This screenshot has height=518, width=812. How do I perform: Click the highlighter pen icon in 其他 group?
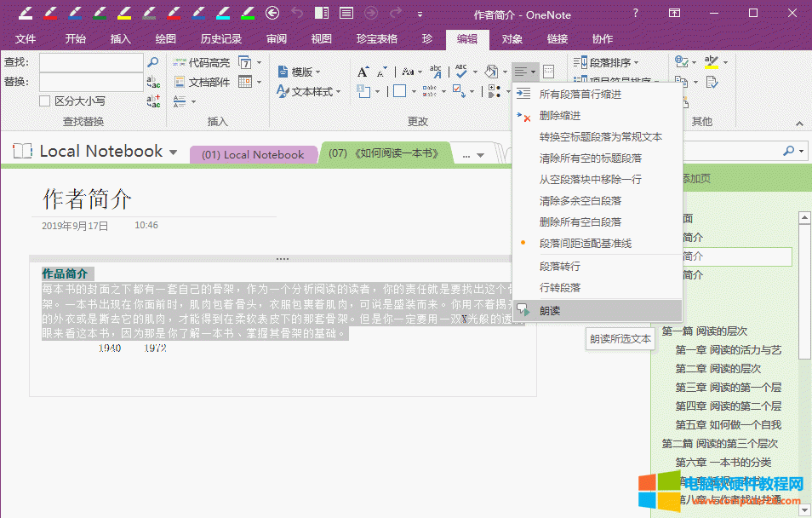[711, 62]
